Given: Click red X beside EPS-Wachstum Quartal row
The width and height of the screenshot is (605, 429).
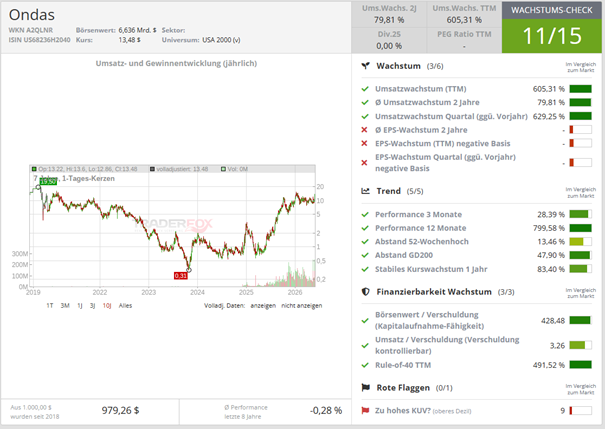Looking at the screenshot, I should [x=364, y=163].
